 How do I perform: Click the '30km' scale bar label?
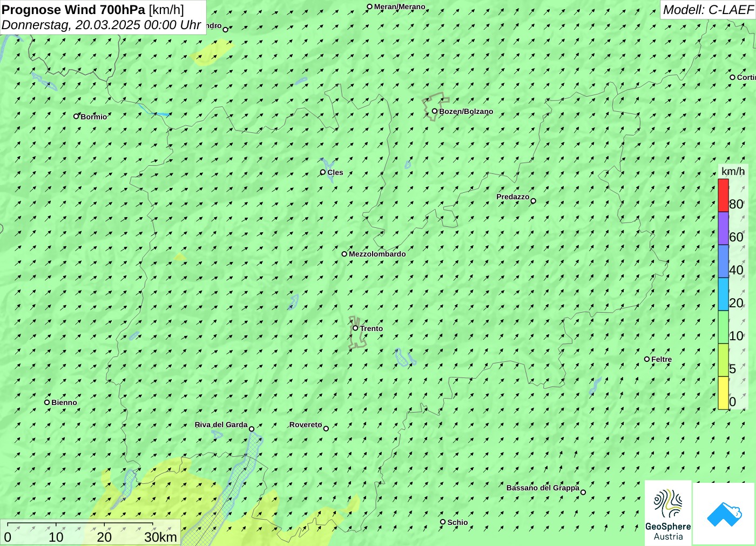point(161,537)
